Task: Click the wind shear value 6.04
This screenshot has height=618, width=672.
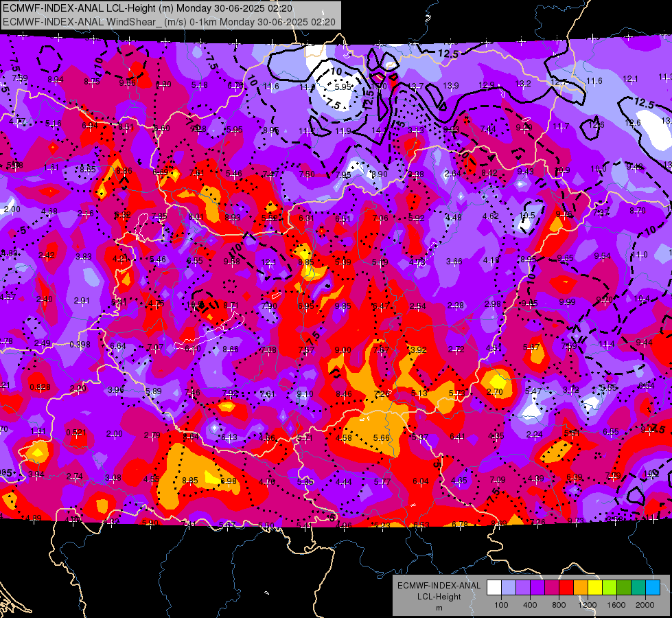Action: pyautogui.click(x=420, y=481)
